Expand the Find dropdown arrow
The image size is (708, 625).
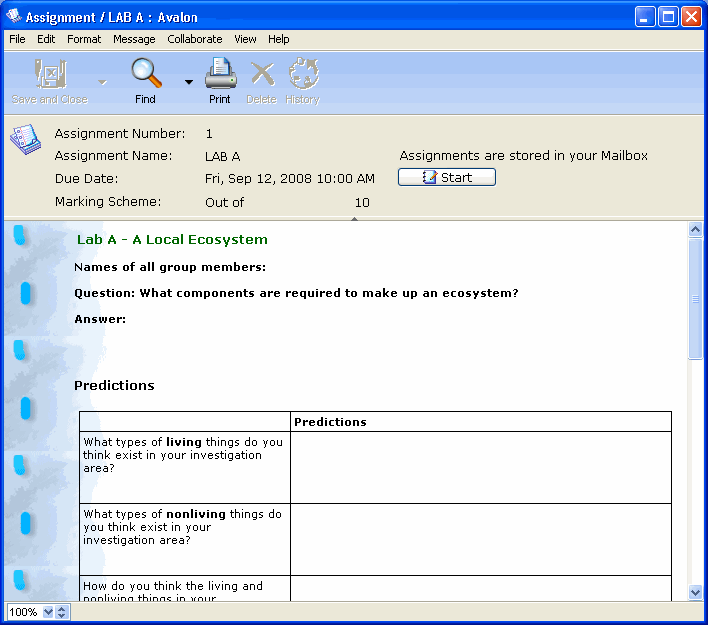(x=189, y=82)
